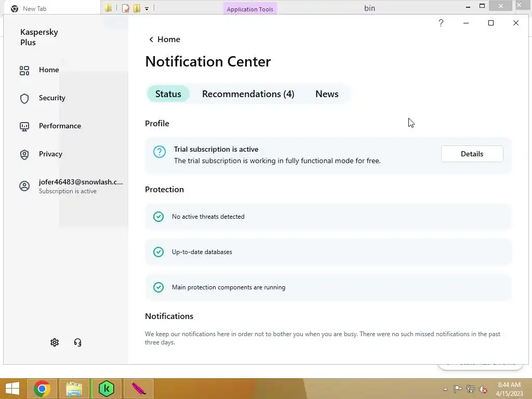Click the New folder icon in Explorer title bar
Viewport: 532px width, 399px height.
tap(137, 8)
